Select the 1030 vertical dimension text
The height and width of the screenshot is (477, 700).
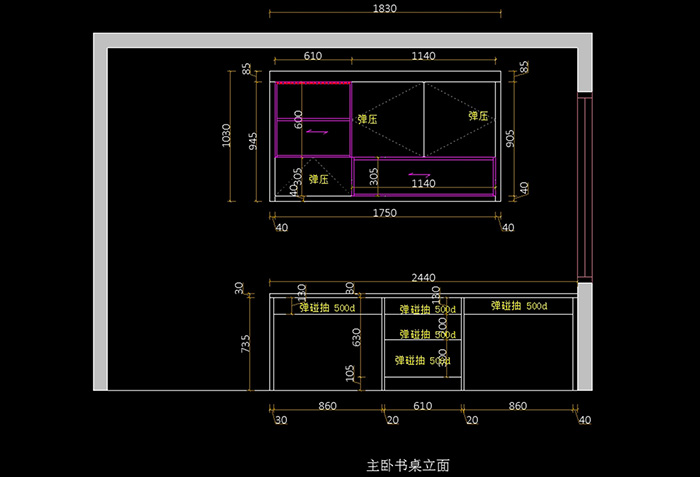coord(226,136)
